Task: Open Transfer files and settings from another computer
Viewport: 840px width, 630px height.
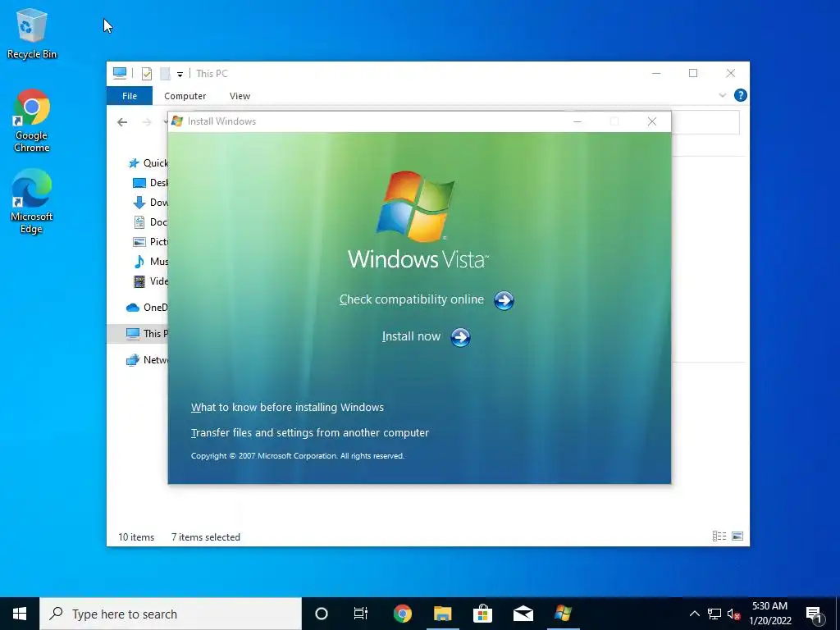Action: pos(309,433)
